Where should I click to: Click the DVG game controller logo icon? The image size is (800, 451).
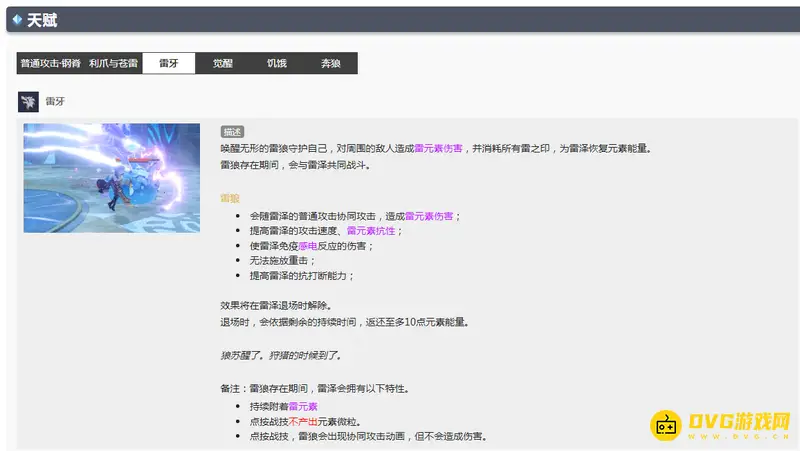667,425
